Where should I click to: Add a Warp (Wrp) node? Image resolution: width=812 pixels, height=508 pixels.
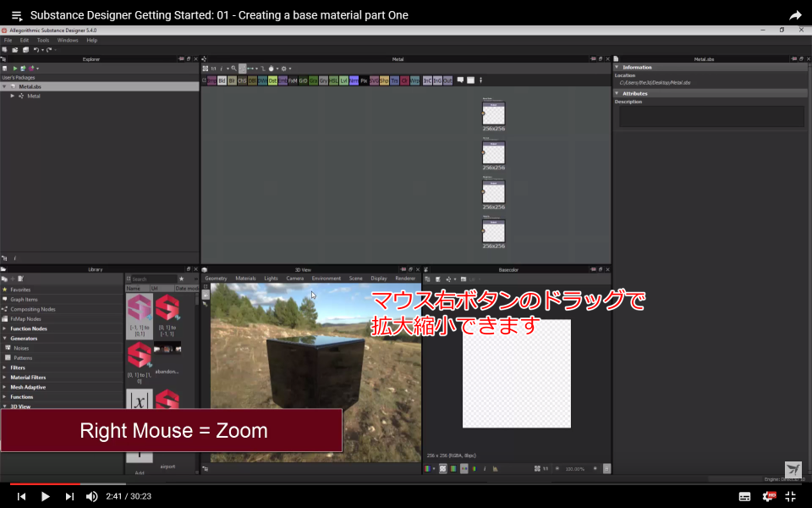[x=414, y=80]
